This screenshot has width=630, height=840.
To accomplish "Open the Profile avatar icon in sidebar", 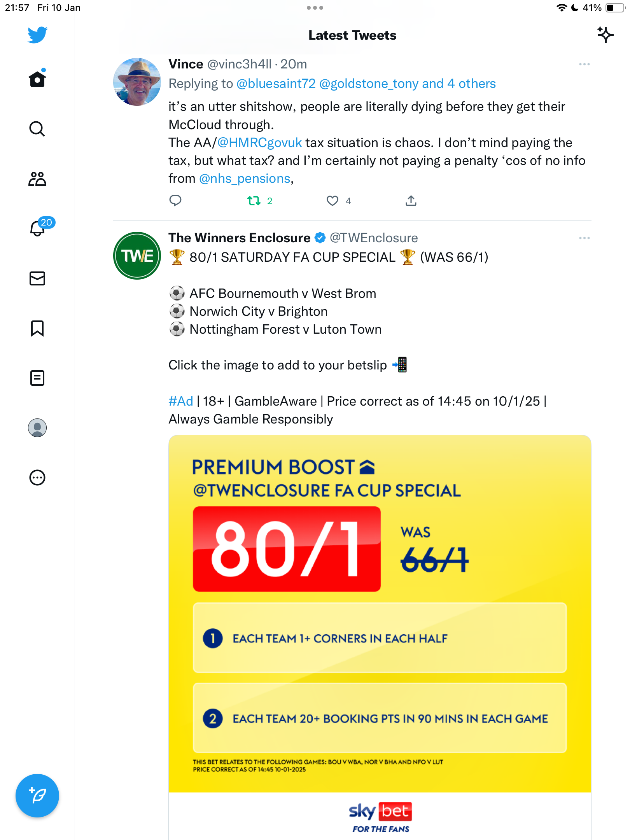I will coord(37,428).
